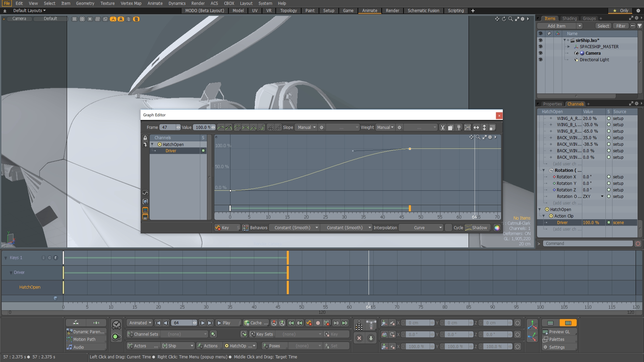Click the Key button in the Graph Editor footer

pos(225,228)
